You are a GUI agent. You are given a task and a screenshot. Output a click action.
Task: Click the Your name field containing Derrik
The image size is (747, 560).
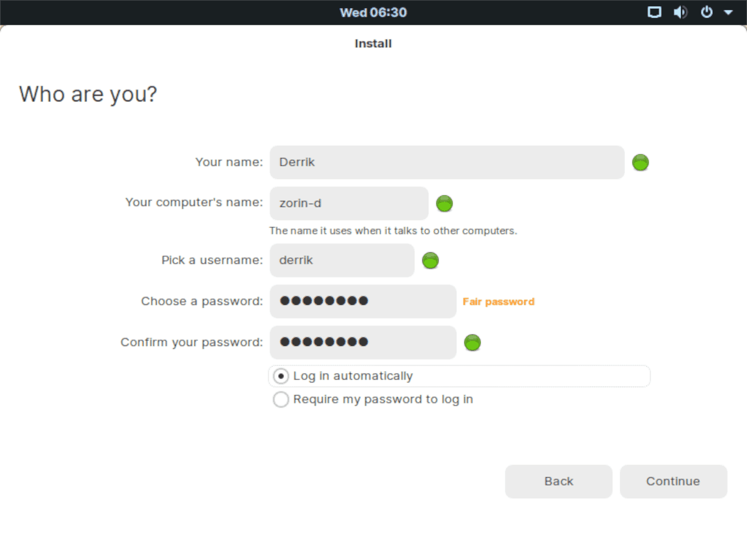pyautogui.click(x=447, y=162)
